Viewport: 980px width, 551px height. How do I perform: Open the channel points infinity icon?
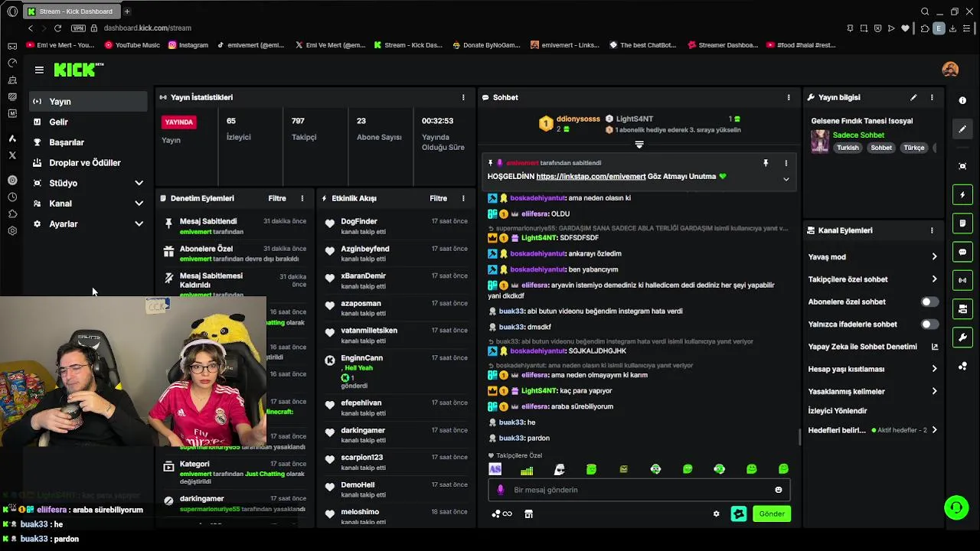502,514
